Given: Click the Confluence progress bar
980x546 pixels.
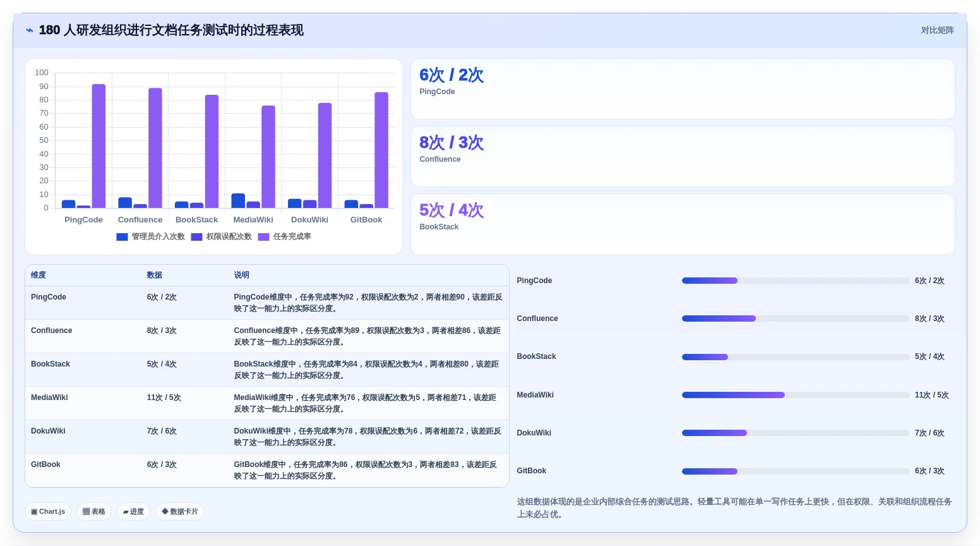Looking at the screenshot, I should click(796, 318).
